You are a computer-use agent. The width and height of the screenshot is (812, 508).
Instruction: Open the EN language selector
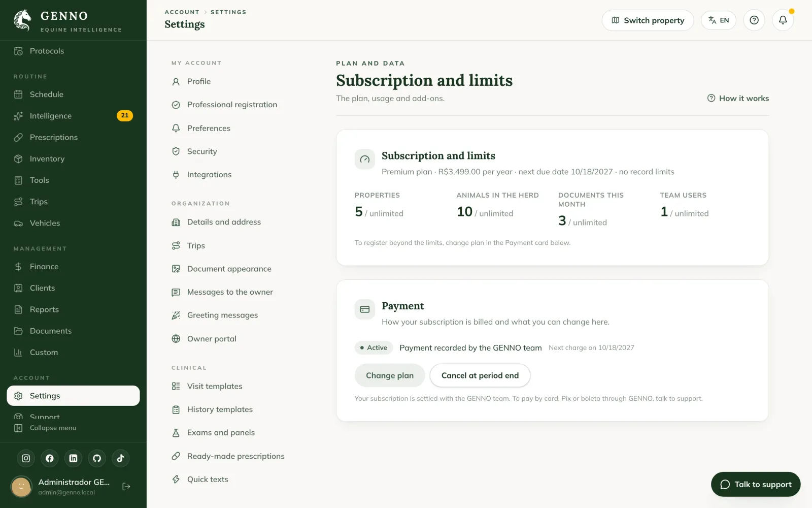(719, 20)
